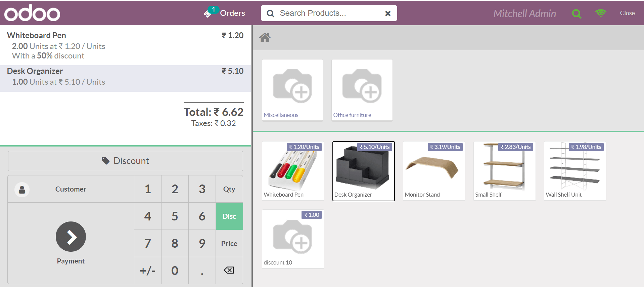
Task: Go to home category via house icon
Action: tap(265, 37)
